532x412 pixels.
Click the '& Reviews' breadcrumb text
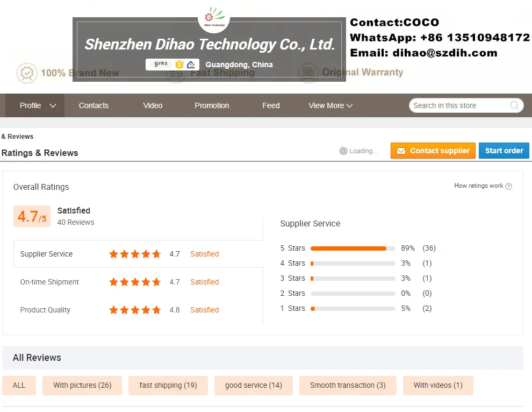(x=17, y=137)
